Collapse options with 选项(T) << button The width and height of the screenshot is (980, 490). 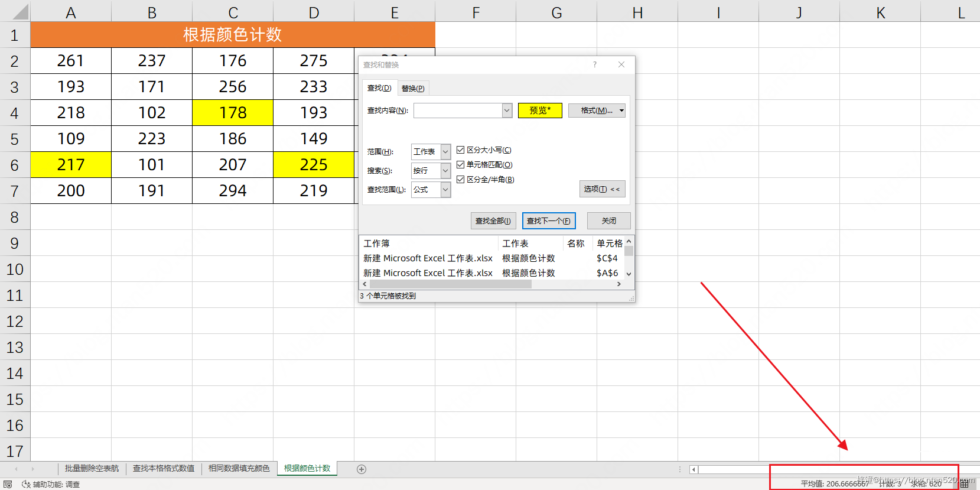(x=602, y=189)
